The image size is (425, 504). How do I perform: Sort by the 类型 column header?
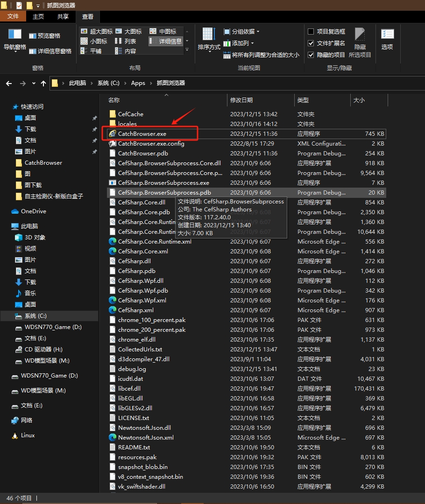coord(322,100)
